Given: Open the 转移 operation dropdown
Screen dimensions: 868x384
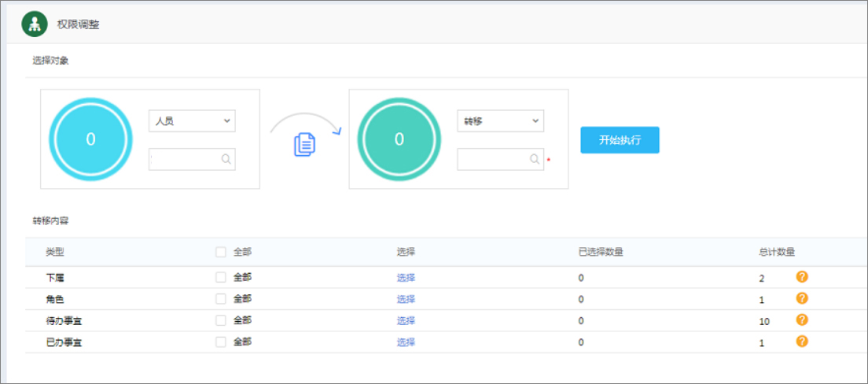Looking at the screenshot, I should [500, 121].
